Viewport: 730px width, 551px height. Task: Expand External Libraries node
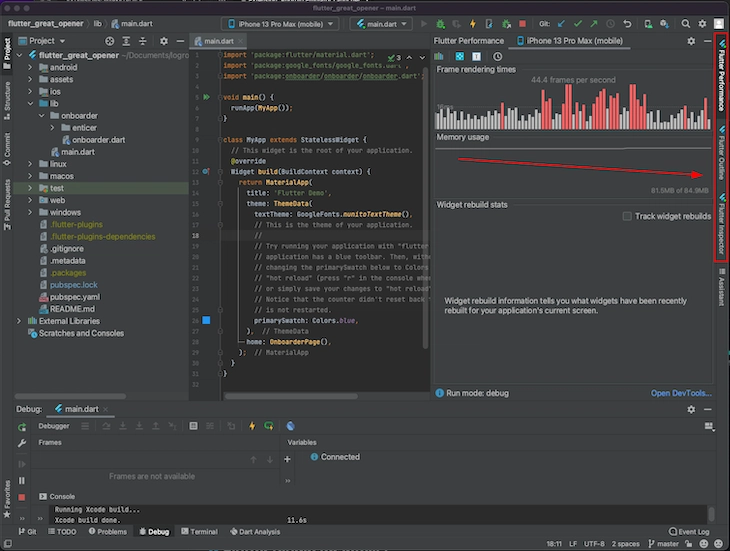(x=19, y=321)
